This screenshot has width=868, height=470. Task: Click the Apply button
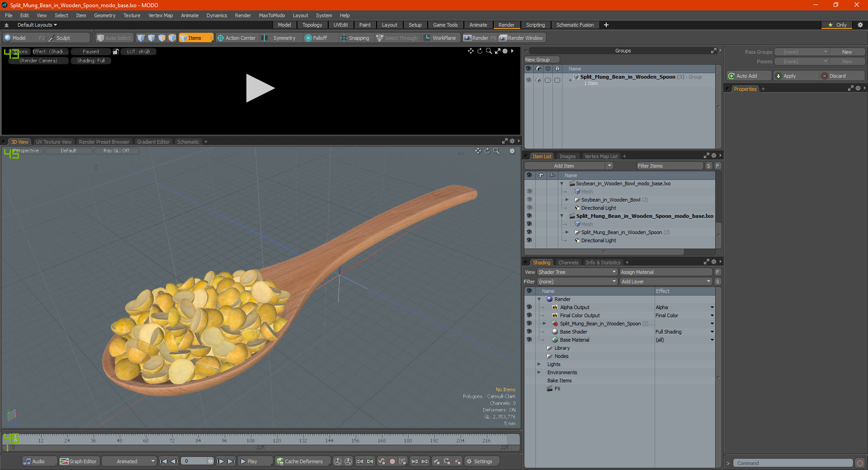tap(796, 76)
